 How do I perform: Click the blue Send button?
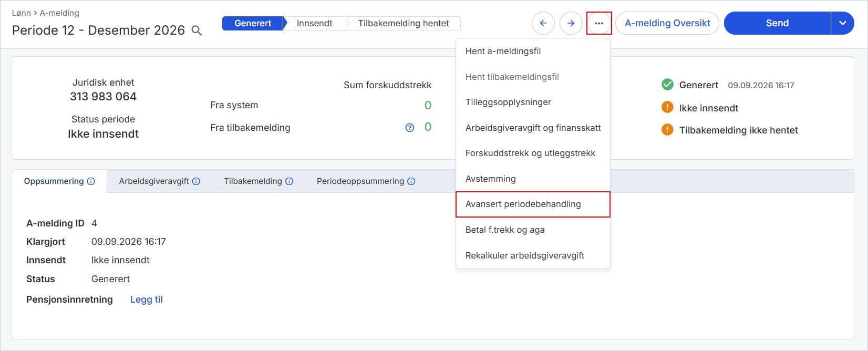coord(777,23)
